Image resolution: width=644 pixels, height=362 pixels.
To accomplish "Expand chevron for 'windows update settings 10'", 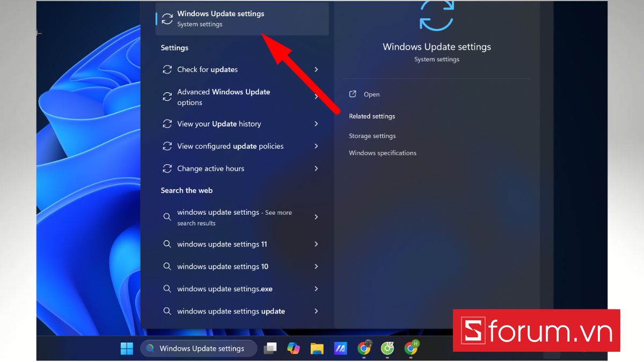I will [316, 267].
